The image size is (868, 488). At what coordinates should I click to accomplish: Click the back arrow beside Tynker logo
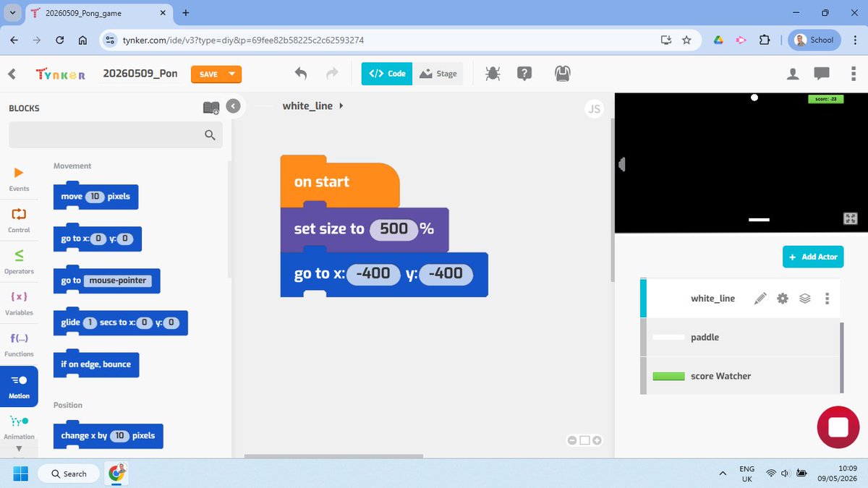pos(12,74)
